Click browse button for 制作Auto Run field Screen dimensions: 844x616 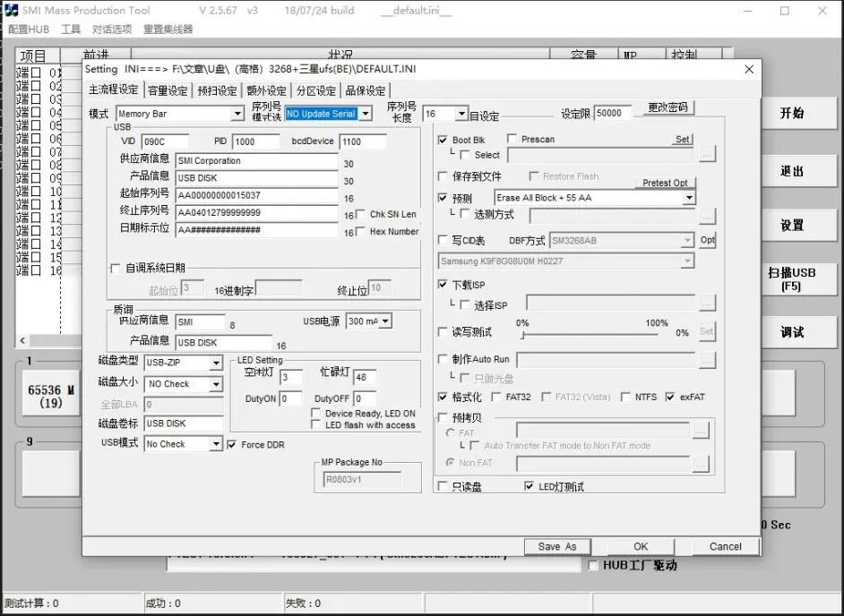(x=707, y=360)
